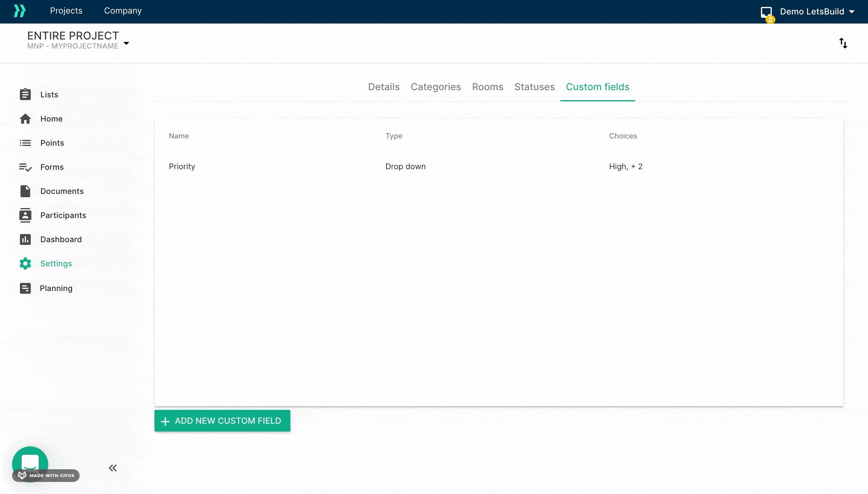Click the Forms checklist icon
Viewport: 868px width, 494px height.
coord(25,167)
